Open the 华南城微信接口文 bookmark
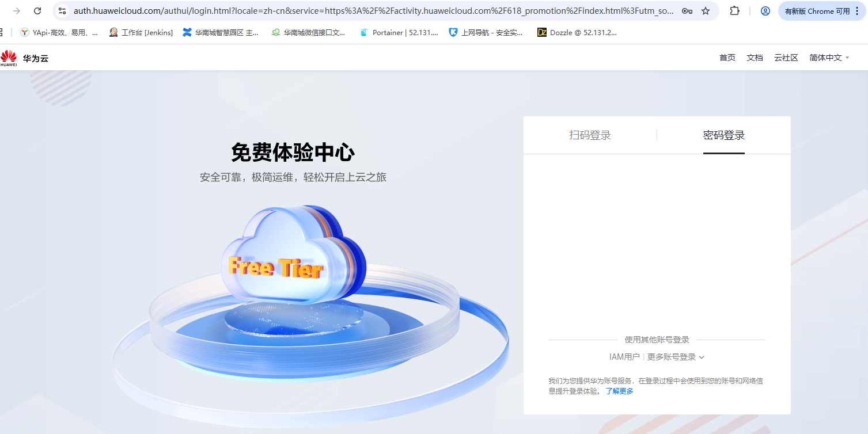This screenshot has height=434, width=868. pos(309,33)
